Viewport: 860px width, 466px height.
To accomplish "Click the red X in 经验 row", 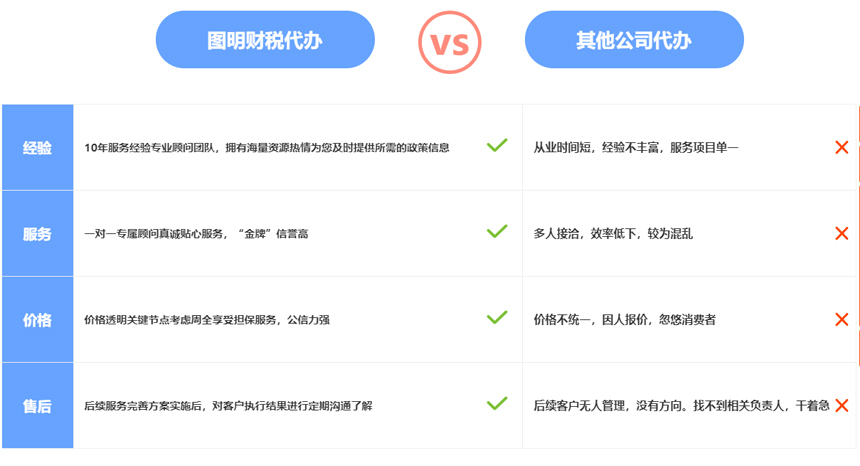I will (x=841, y=147).
